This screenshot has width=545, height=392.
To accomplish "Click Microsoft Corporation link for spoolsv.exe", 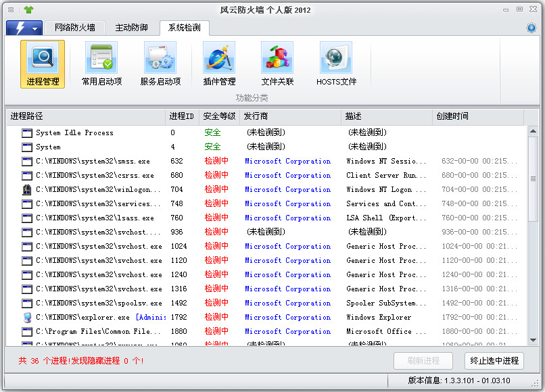I will pyautogui.click(x=288, y=303).
